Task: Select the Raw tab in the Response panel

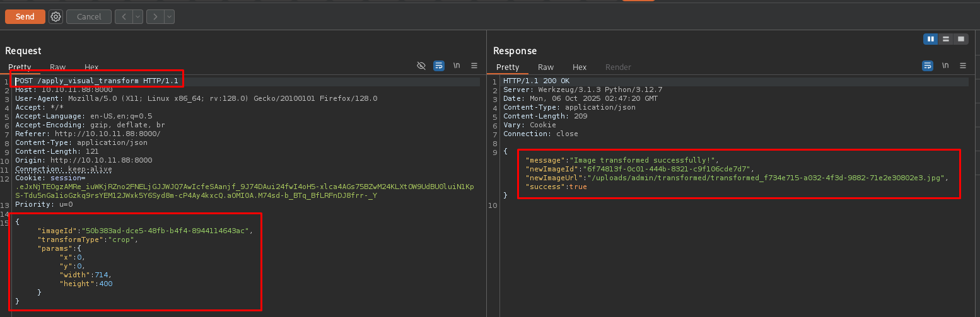Action: tap(545, 67)
